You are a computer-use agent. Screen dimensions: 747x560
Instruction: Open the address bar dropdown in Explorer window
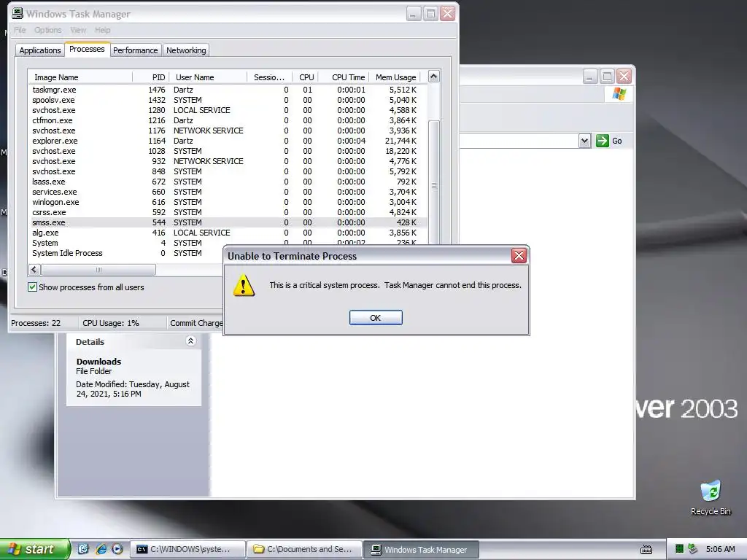(584, 141)
